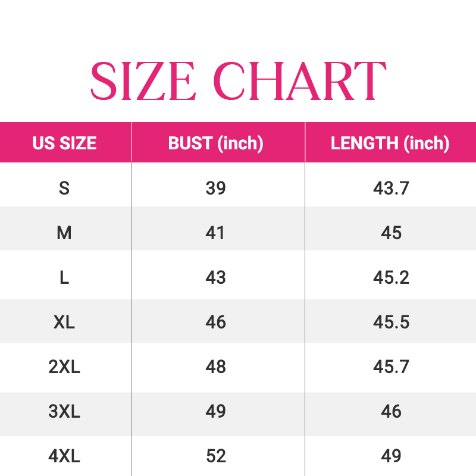Click length value 45.5 for size XL

391,322
